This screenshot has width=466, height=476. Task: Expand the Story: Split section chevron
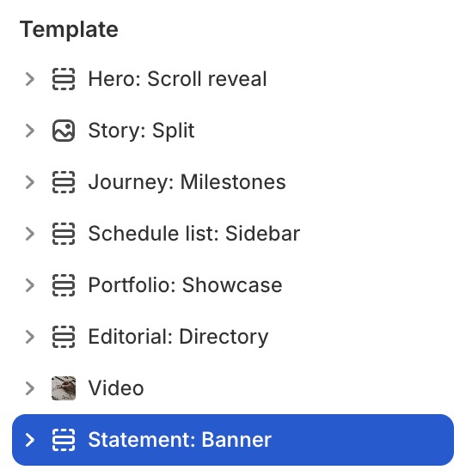[x=30, y=131]
